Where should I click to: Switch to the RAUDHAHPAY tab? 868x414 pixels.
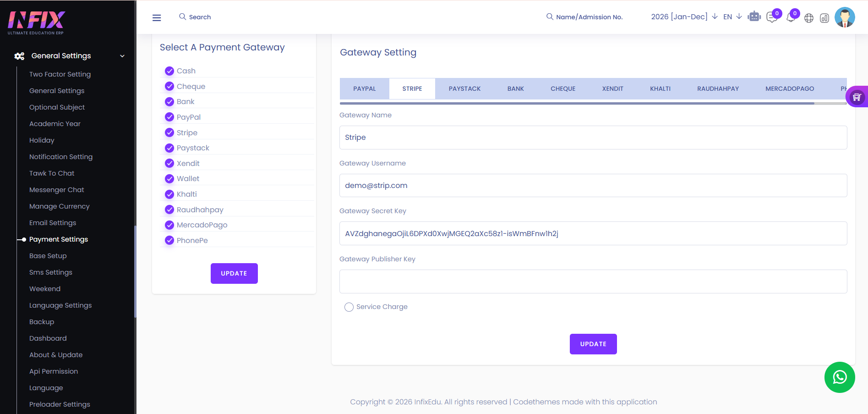[718, 88]
